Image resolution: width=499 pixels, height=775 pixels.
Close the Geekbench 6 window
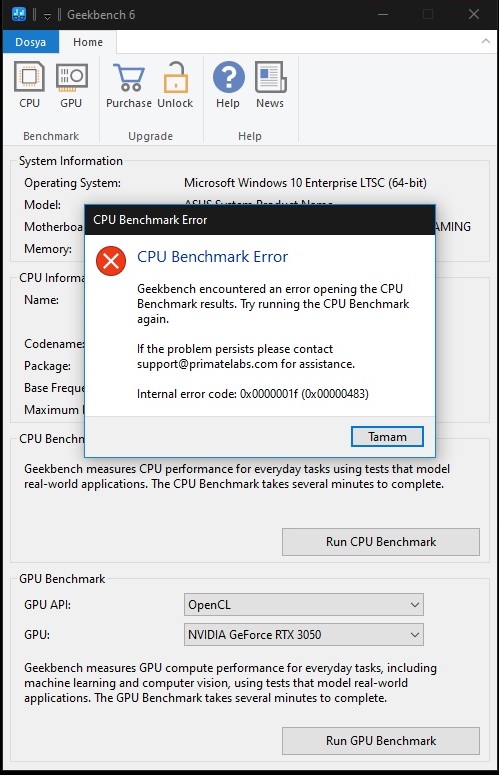[x=474, y=14]
